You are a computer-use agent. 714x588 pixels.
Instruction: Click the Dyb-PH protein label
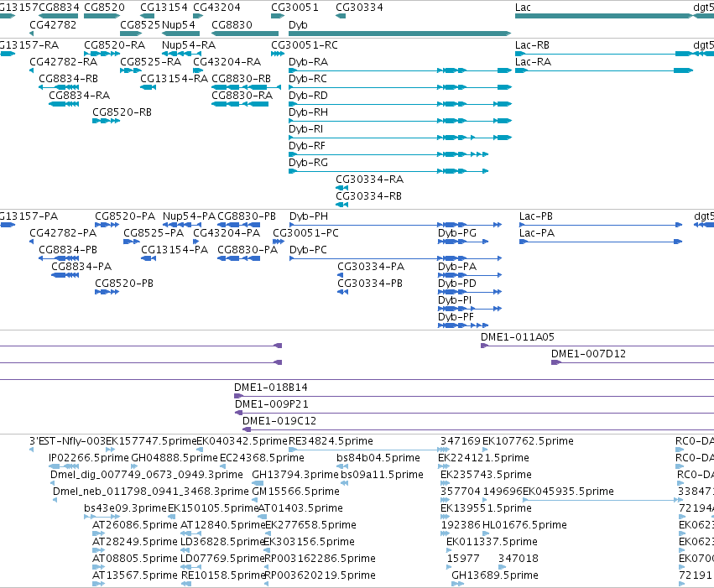point(309,216)
